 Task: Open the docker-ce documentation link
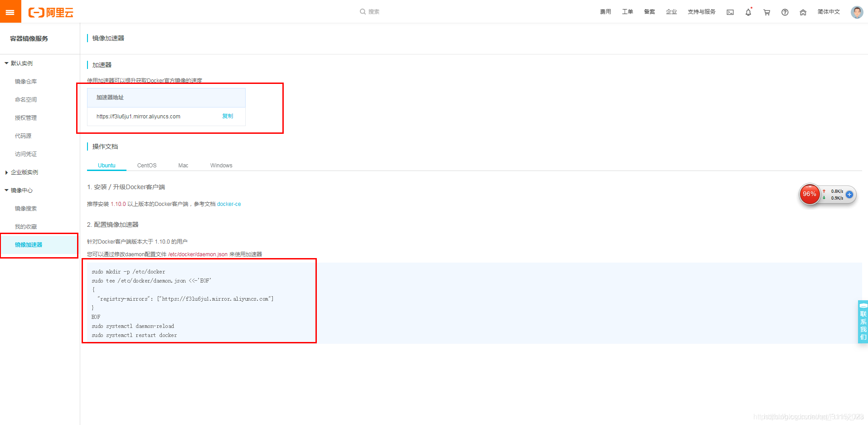[x=229, y=204]
